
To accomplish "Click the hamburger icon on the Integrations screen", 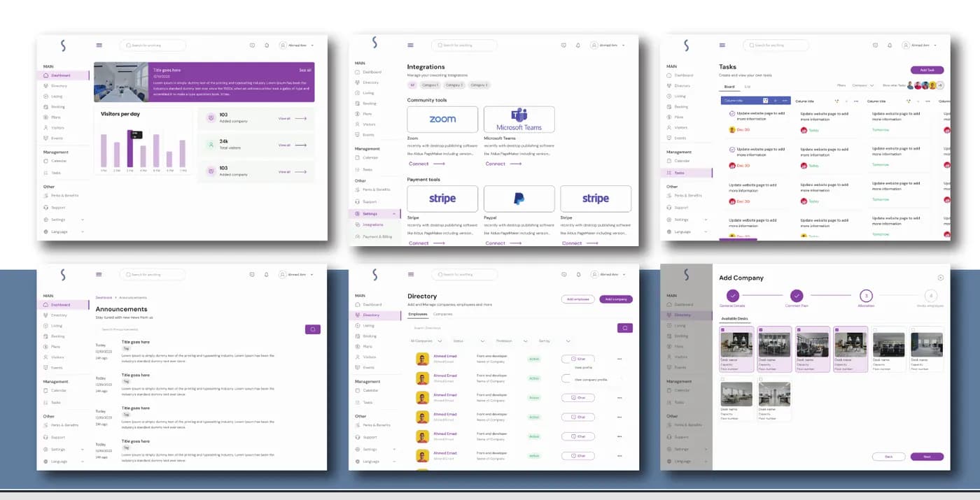I will (x=411, y=45).
